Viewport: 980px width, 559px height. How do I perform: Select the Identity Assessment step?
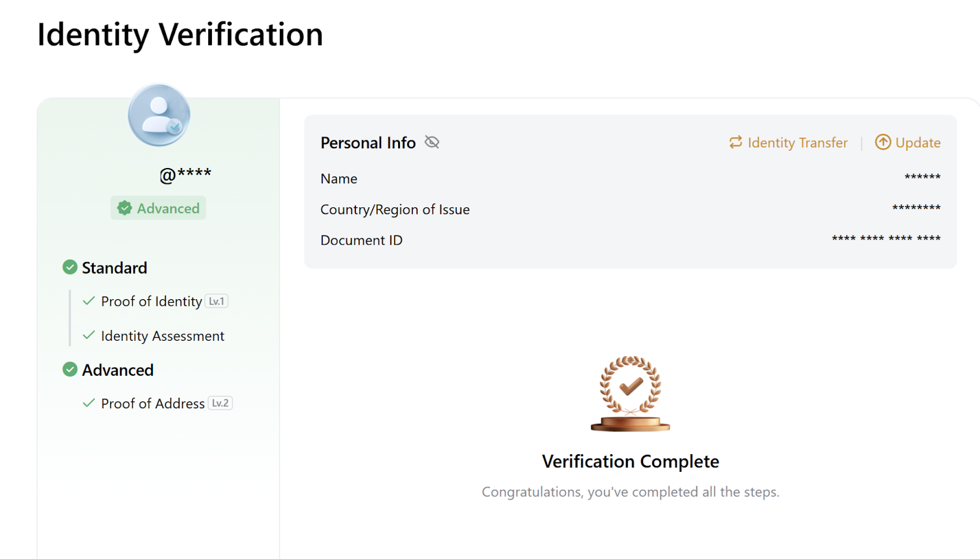(x=162, y=335)
